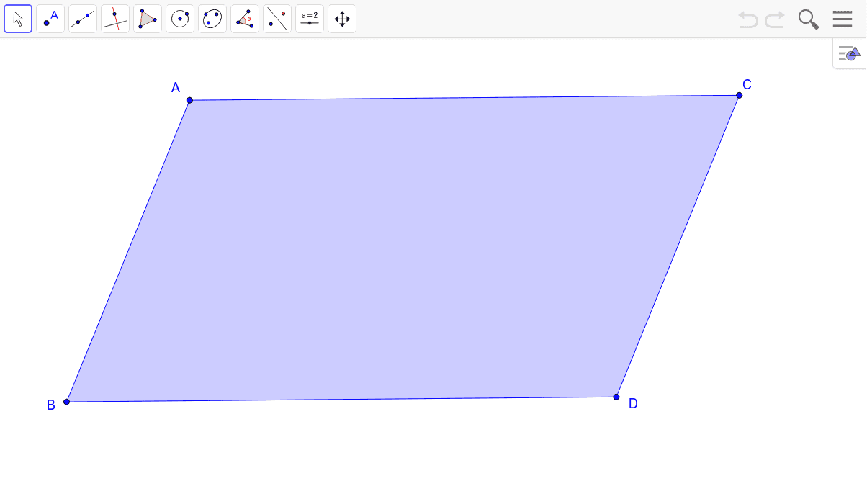
Task: Click label text D
Action: (x=633, y=404)
